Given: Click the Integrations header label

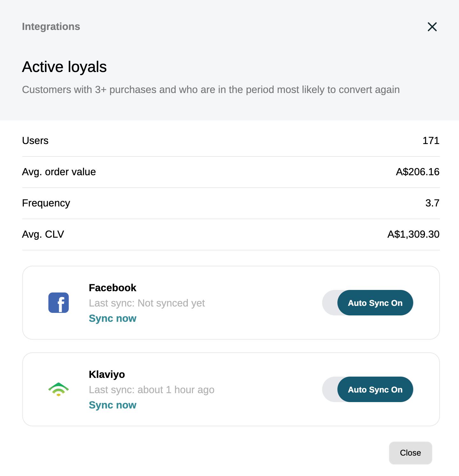Looking at the screenshot, I should (51, 26).
